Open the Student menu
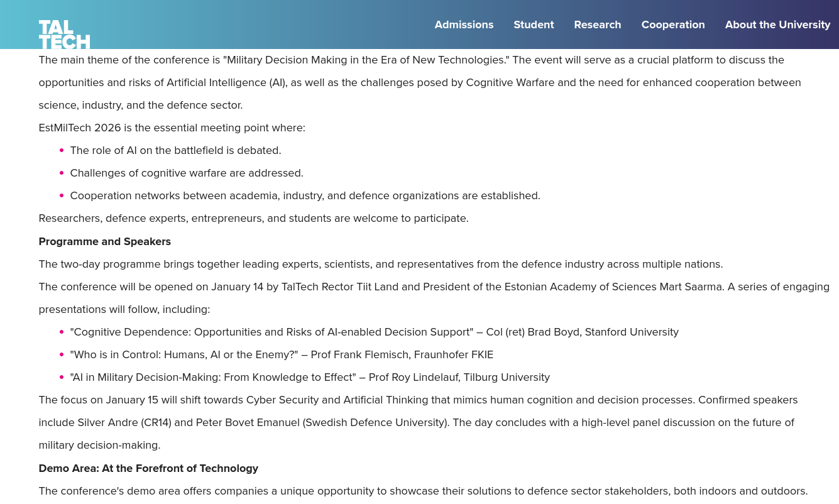The image size is (839, 504). coord(534,25)
